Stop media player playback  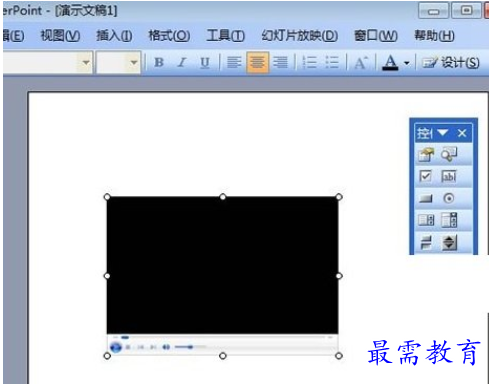(128, 347)
